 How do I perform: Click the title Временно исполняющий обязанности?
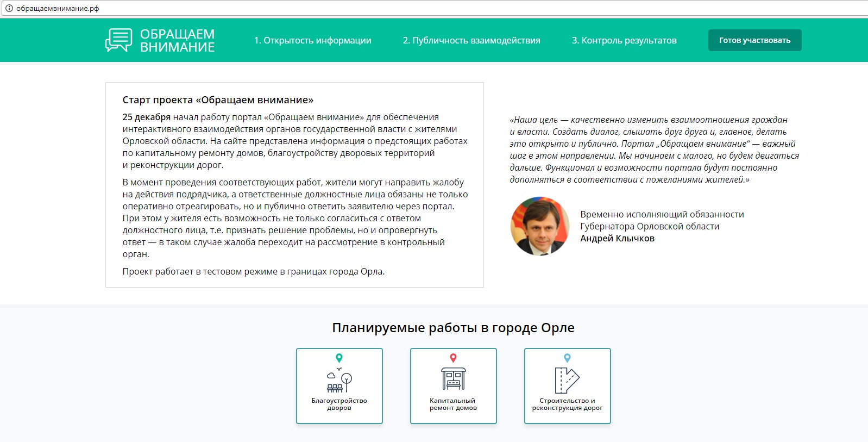(662, 214)
